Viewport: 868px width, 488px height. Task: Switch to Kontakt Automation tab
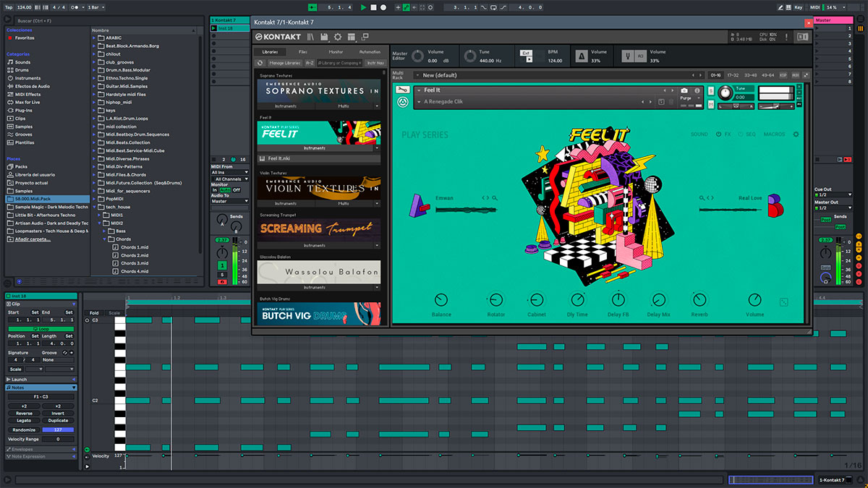click(370, 52)
